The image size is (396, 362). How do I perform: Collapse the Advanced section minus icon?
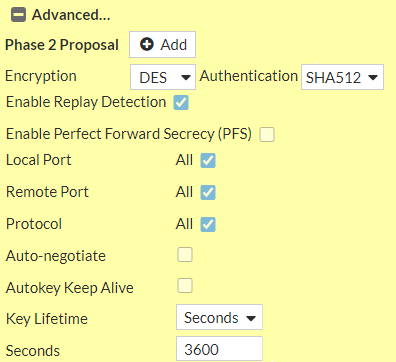pyautogui.click(x=18, y=15)
